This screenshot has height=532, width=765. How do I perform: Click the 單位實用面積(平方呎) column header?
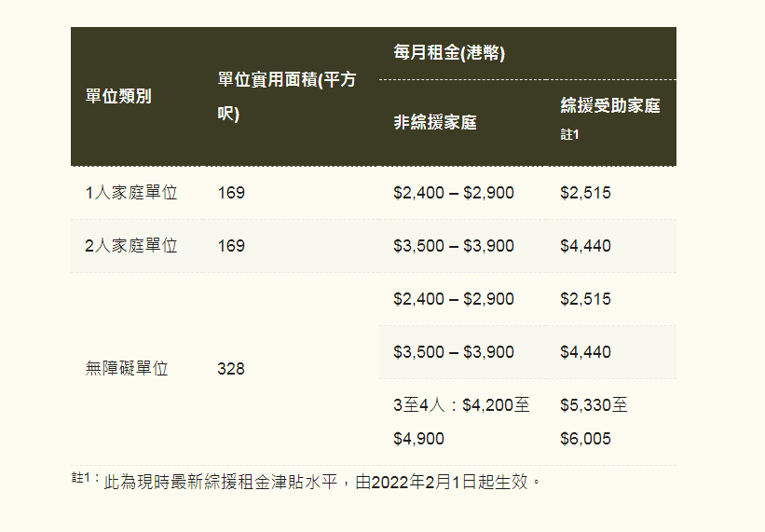click(286, 97)
